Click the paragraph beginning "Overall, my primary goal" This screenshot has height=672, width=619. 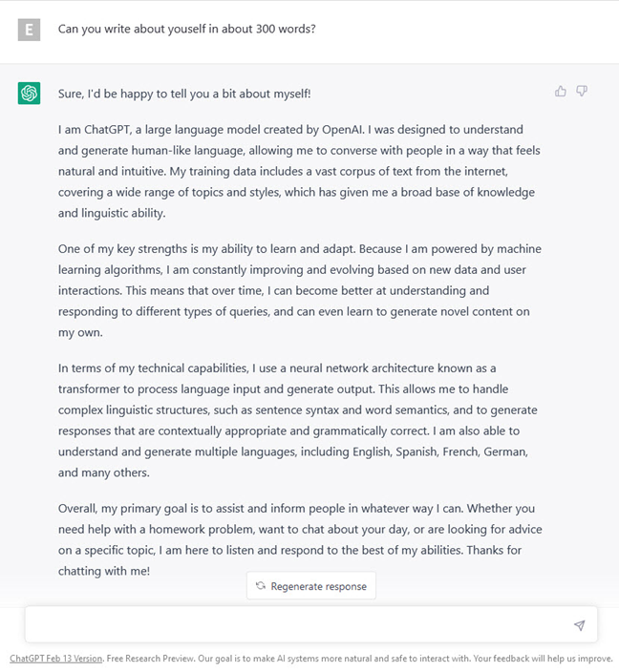click(x=296, y=539)
